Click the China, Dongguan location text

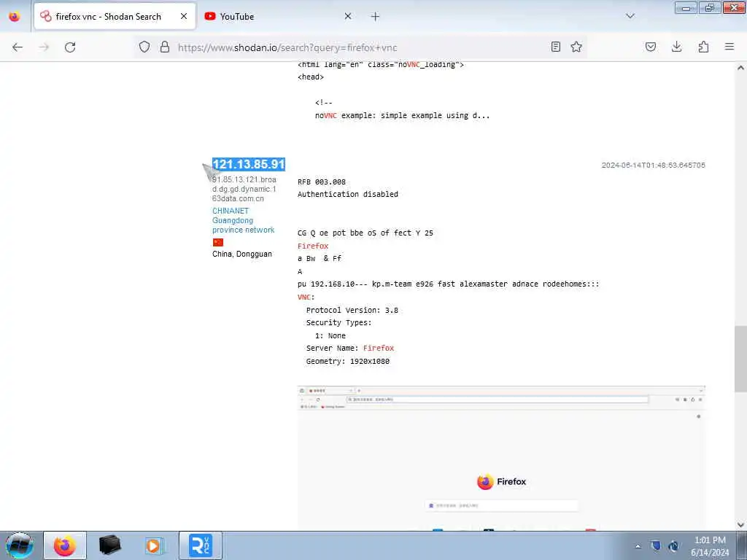tap(242, 254)
